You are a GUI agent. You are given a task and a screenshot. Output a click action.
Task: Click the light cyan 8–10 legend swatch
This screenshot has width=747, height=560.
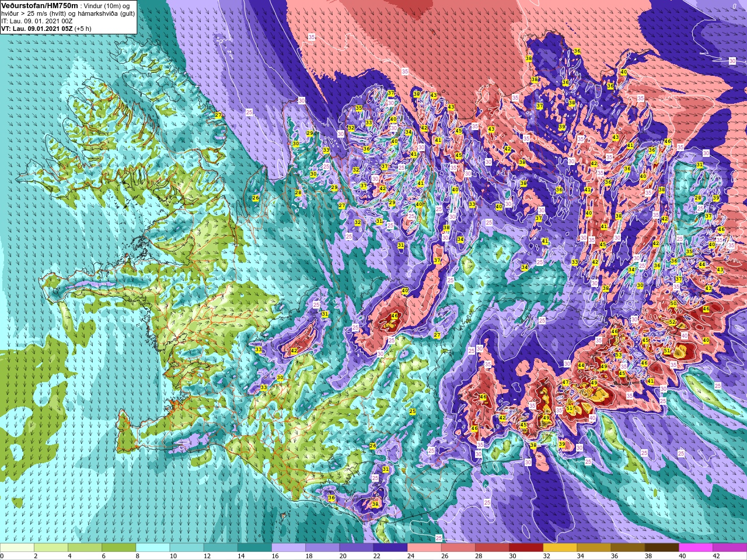[x=152, y=548]
